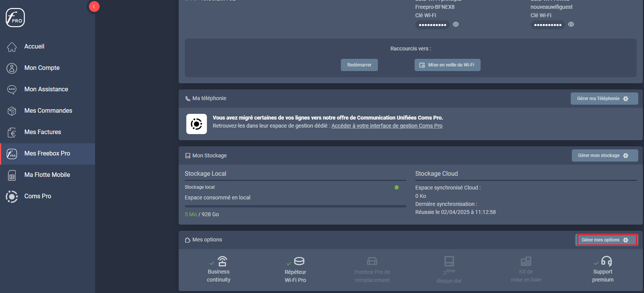Click 'Réussie le 02/04/2025 à 11:12:58' text

tap(455, 212)
